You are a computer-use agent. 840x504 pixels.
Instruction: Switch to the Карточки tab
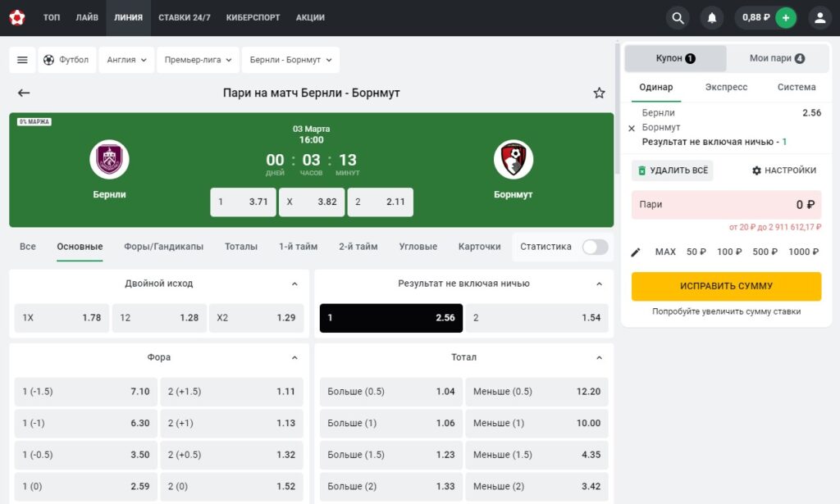(479, 247)
